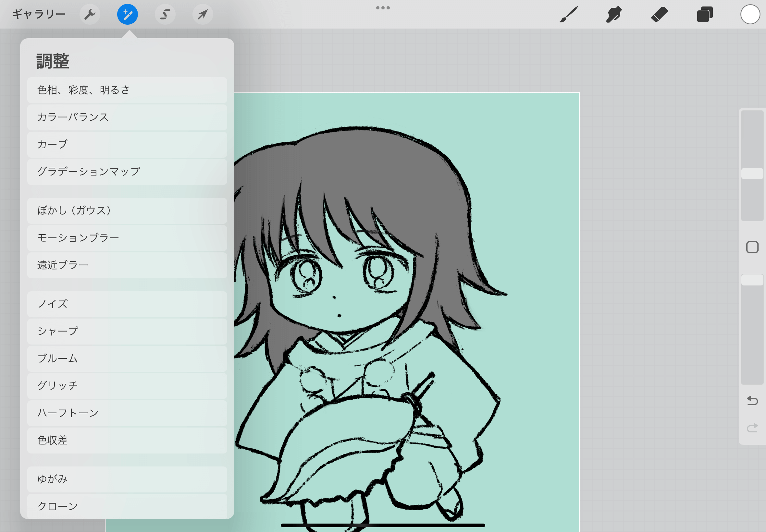Open the Selection S-ribbon tool
This screenshot has width=766, height=532.
coord(165,14)
